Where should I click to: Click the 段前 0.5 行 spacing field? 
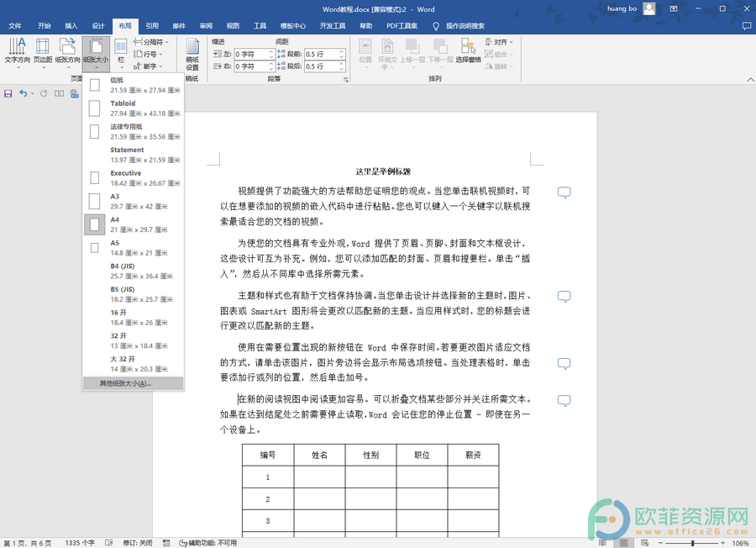[321, 54]
